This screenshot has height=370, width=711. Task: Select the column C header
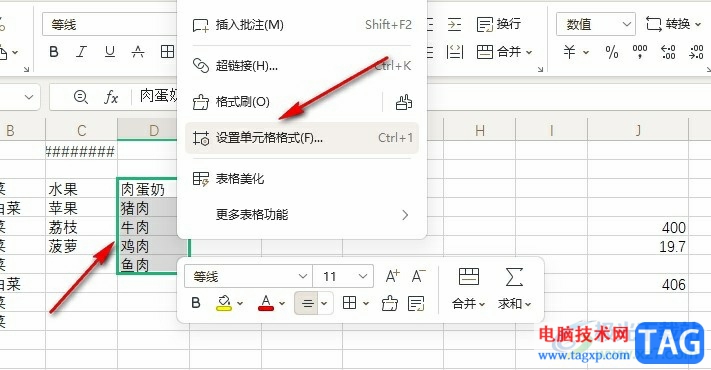pos(82,131)
